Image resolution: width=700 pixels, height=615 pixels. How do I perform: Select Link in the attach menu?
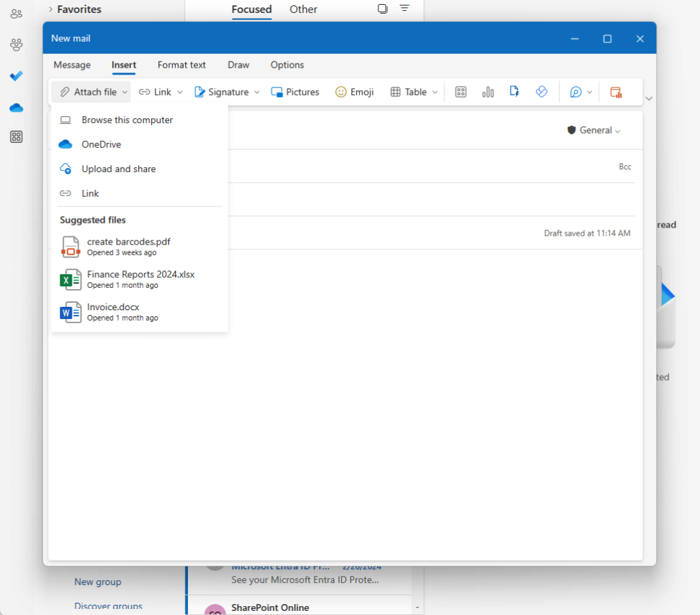point(139,193)
